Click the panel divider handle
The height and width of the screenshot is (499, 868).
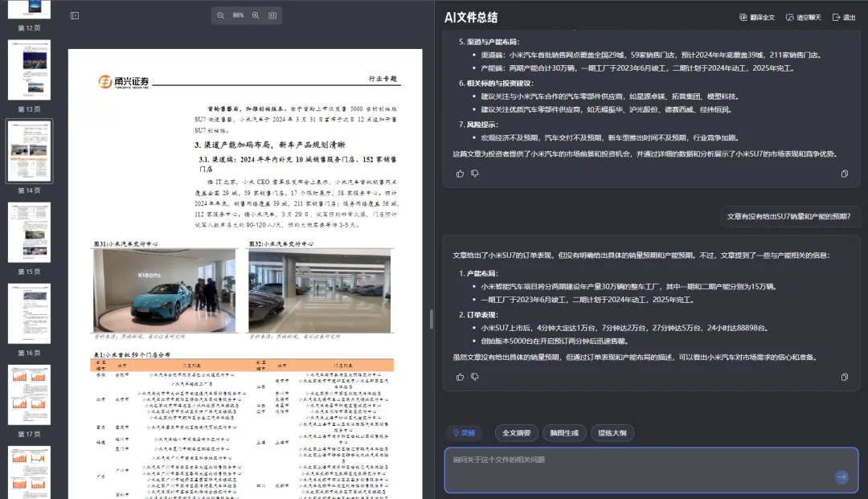[x=432, y=319]
